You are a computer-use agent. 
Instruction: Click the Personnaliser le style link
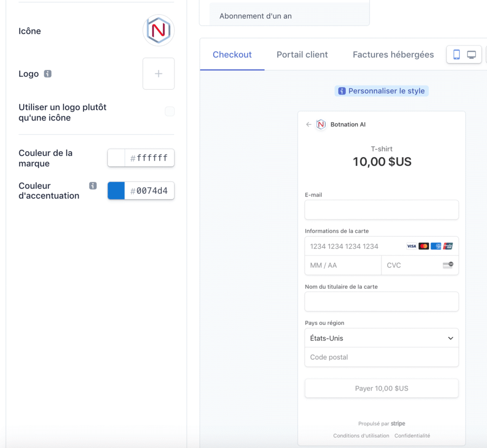tap(386, 91)
